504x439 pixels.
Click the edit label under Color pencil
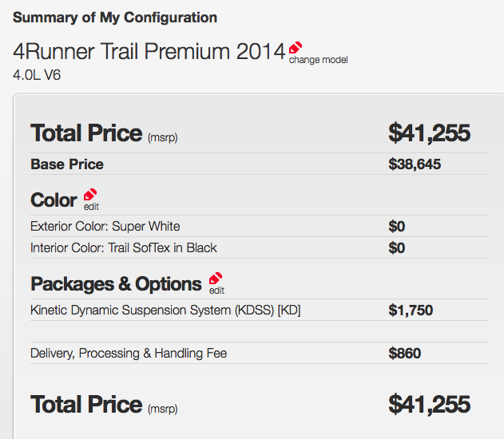[x=91, y=207]
